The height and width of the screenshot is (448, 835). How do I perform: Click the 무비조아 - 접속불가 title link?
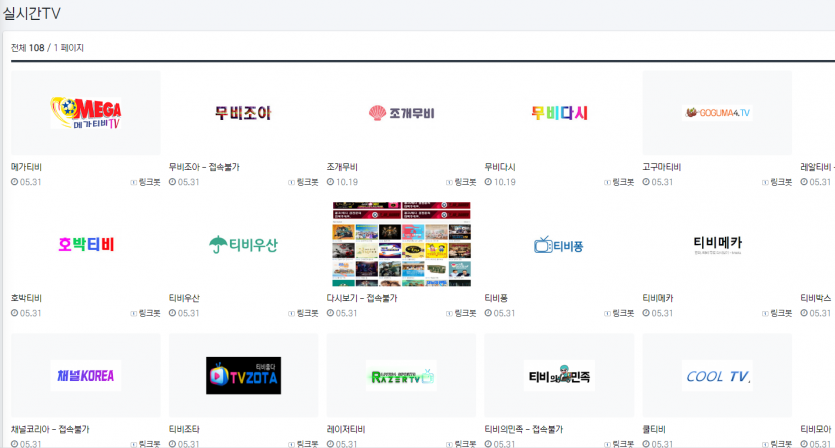pyautogui.click(x=204, y=167)
